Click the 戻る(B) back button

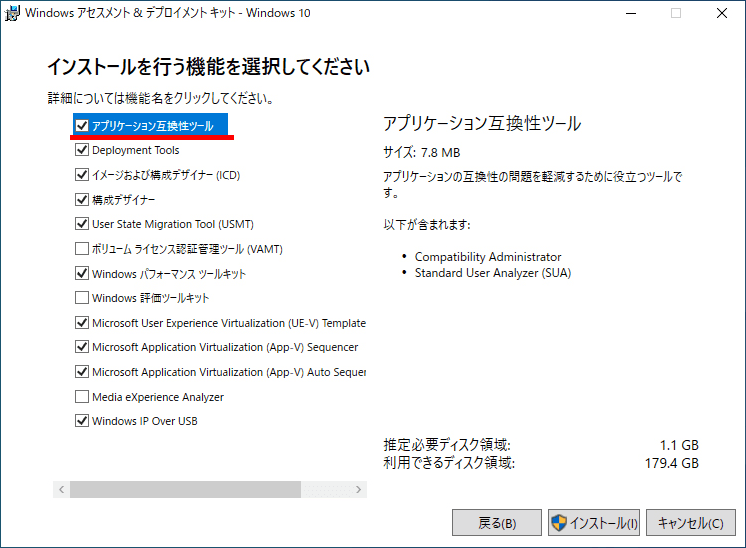click(497, 523)
